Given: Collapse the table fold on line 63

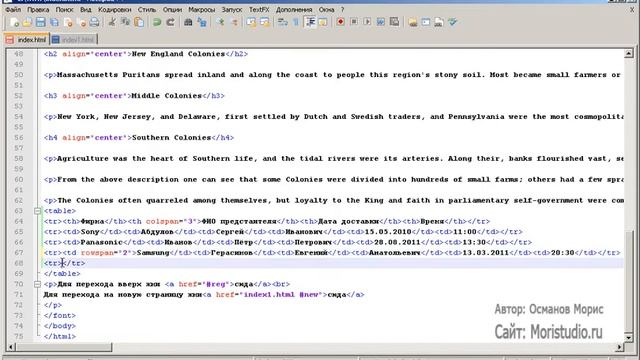Looking at the screenshot, I should click(37, 211).
